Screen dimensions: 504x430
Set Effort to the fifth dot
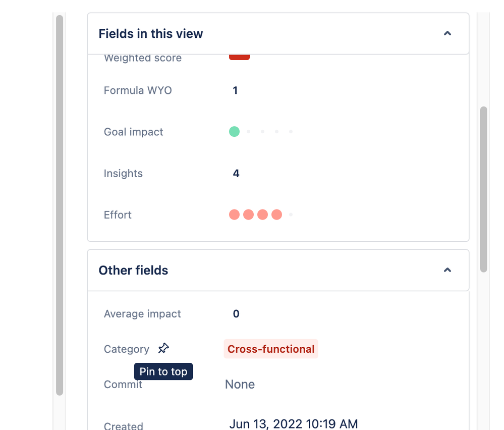(x=291, y=214)
